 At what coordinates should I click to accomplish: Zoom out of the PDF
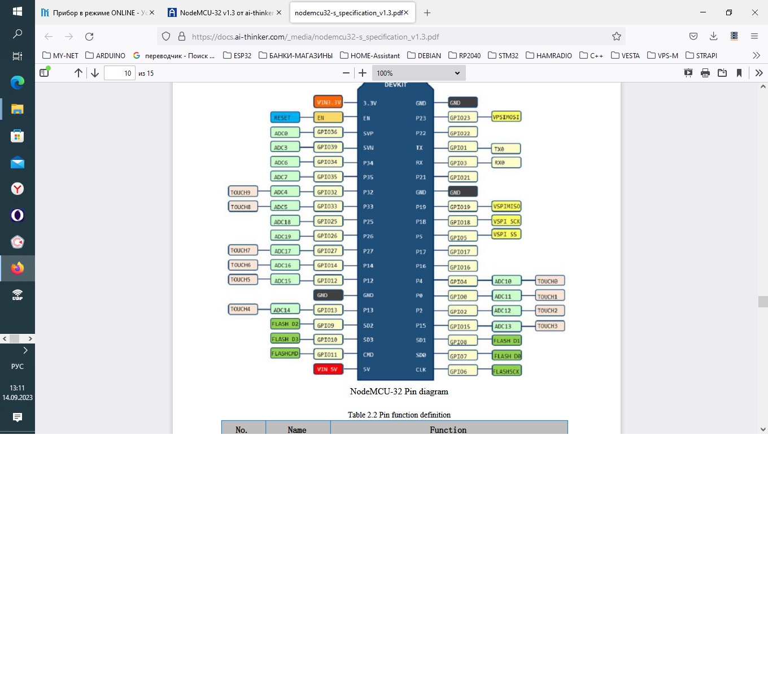(346, 73)
